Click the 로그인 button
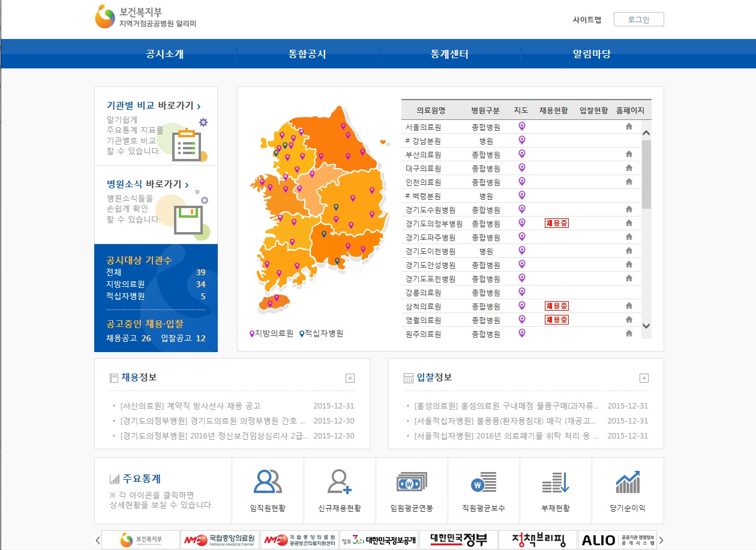The image size is (756, 550). [x=638, y=19]
